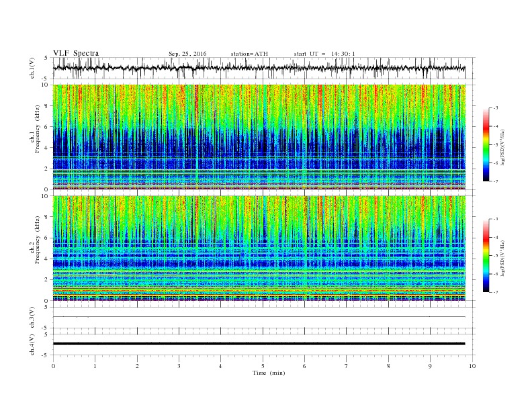The image size is (532, 411).
Task: Click time axis tick label "7"
Action: (x=347, y=366)
